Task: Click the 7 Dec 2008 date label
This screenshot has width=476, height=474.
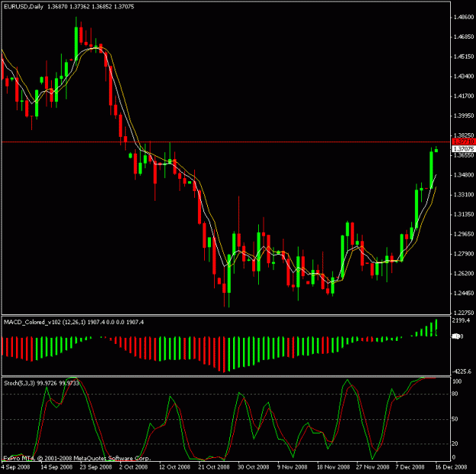Action: [410, 467]
